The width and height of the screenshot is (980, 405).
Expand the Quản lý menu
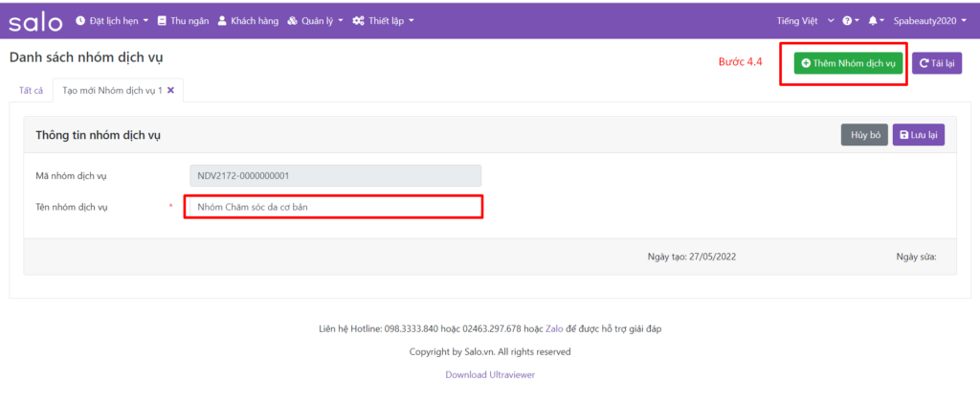pyautogui.click(x=315, y=21)
